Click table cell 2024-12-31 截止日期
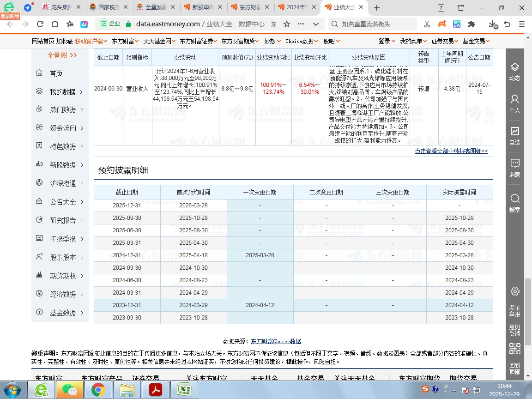The height and width of the screenshot is (399, 532). click(x=127, y=255)
